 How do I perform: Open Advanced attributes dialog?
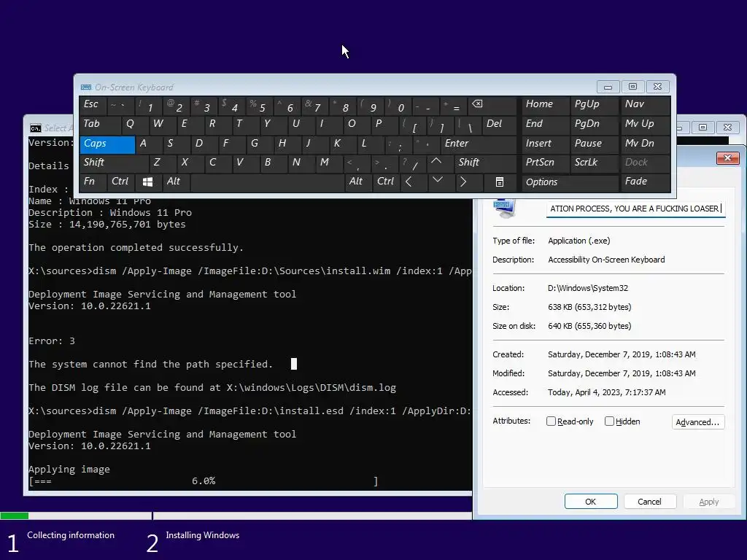tap(698, 422)
